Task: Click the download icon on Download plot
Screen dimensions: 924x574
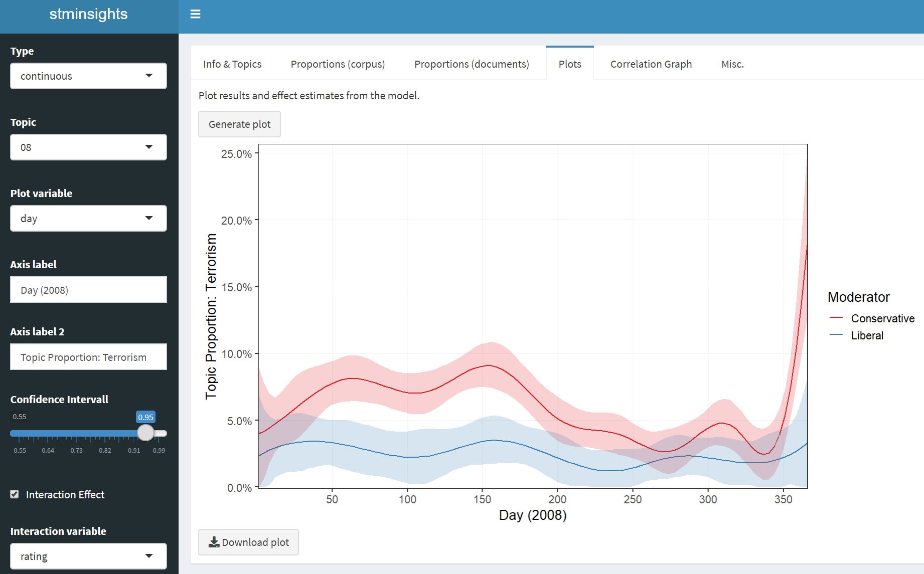Action: pos(214,542)
